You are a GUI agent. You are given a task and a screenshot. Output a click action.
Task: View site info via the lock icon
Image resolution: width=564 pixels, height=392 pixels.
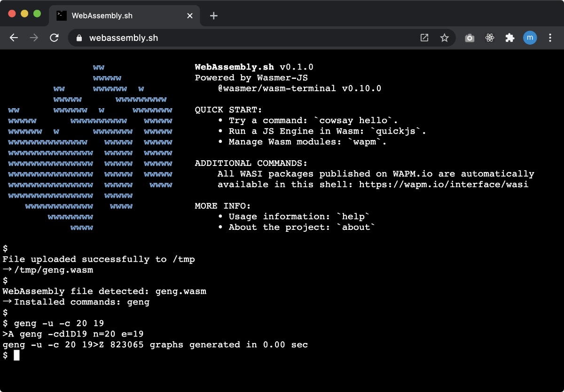(x=79, y=38)
